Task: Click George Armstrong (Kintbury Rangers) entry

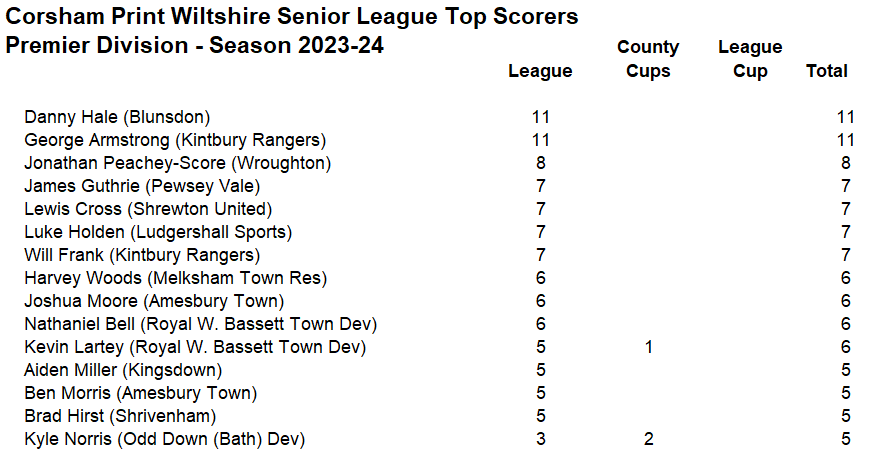Action: [x=175, y=140]
